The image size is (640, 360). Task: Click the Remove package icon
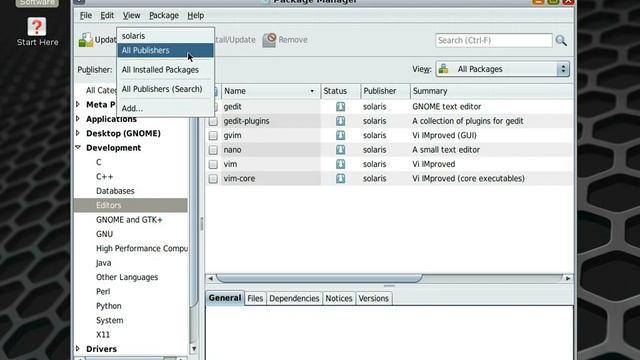coord(269,40)
